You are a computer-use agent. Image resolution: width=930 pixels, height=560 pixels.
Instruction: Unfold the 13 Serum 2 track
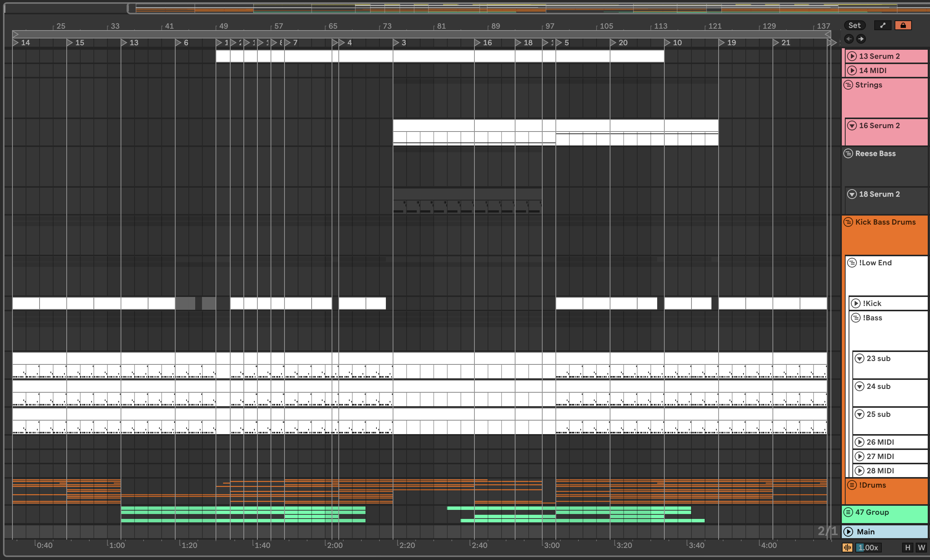tap(852, 56)
